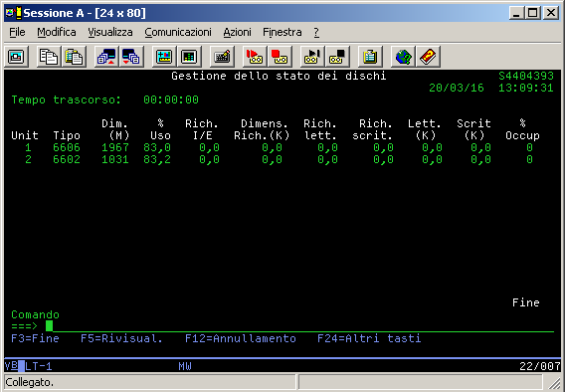Click the F3=Fine function key label

[x=35, y=338]
